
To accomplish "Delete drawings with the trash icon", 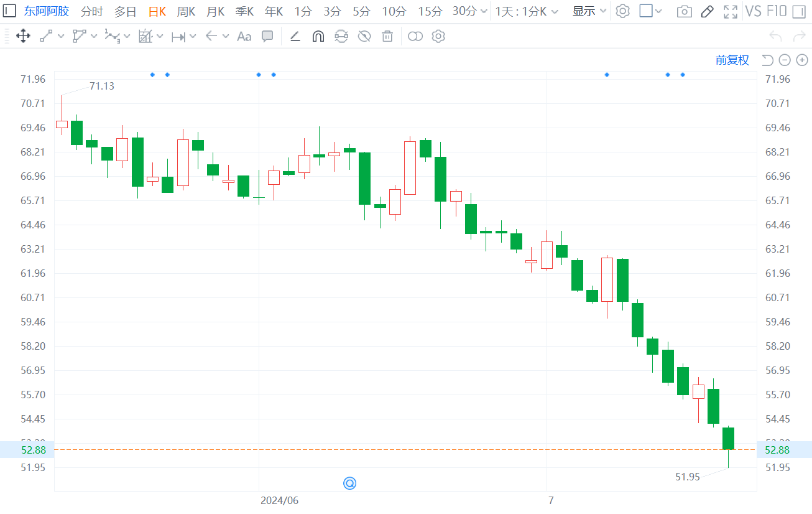I will coord(387,36).
